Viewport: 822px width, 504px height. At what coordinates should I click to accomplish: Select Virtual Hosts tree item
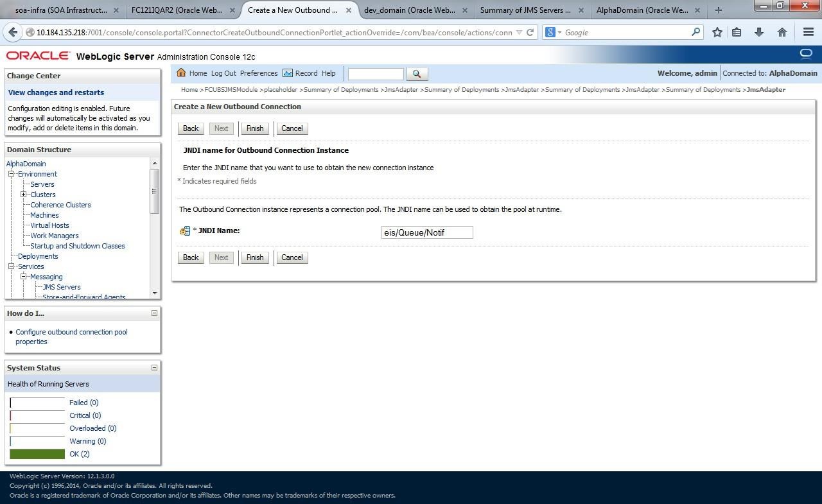[x=49, y=225]
